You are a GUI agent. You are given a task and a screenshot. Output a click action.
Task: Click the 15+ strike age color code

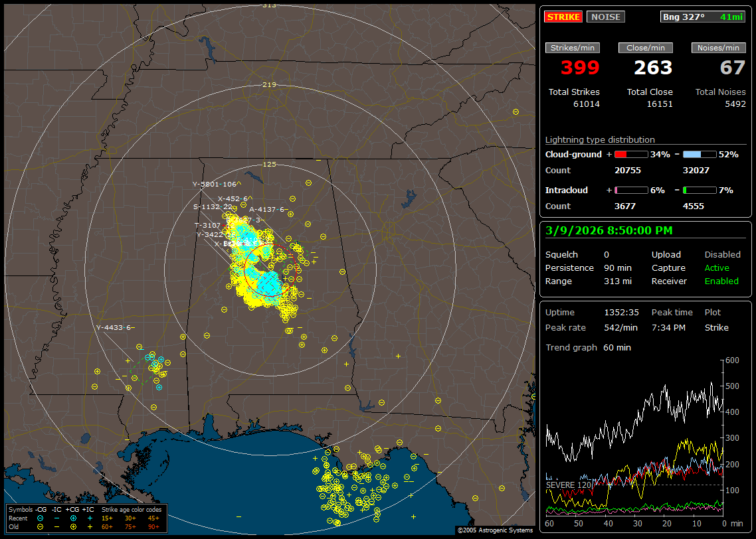coord(107,518)
